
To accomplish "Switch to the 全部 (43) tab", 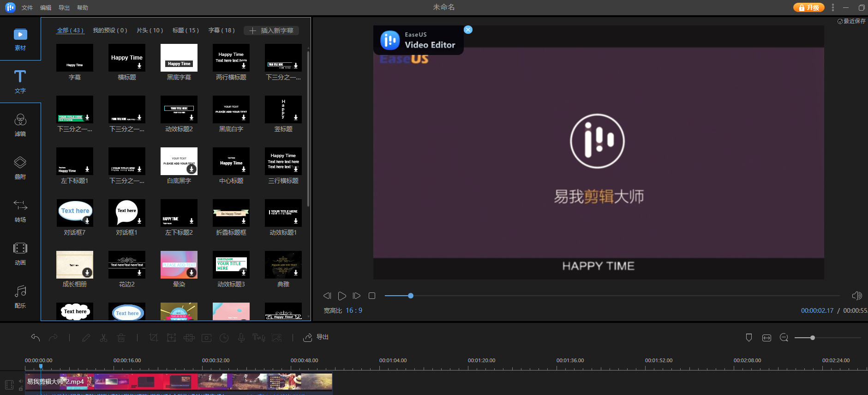I will point(70,30).
